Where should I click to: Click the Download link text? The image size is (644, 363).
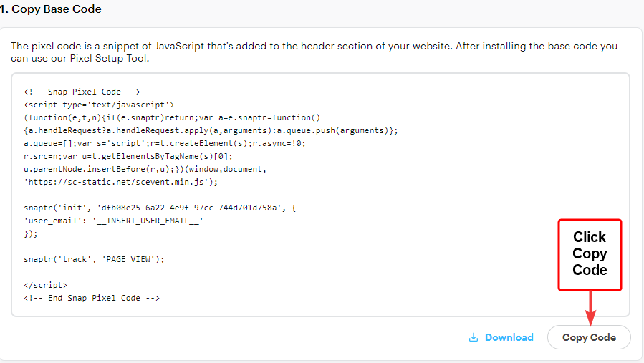pyautogui.click(x=509, y=337)
